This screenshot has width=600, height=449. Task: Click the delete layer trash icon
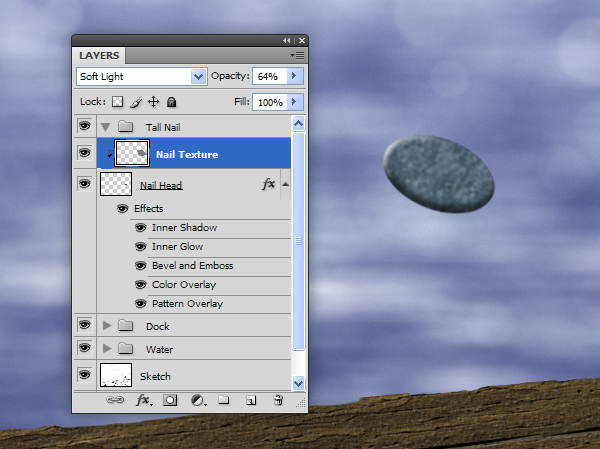(x=278, y=400)
